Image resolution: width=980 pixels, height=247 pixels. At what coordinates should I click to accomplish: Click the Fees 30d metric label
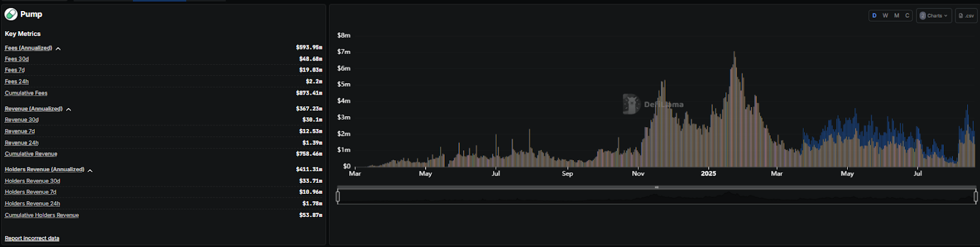tap(17, 59)
